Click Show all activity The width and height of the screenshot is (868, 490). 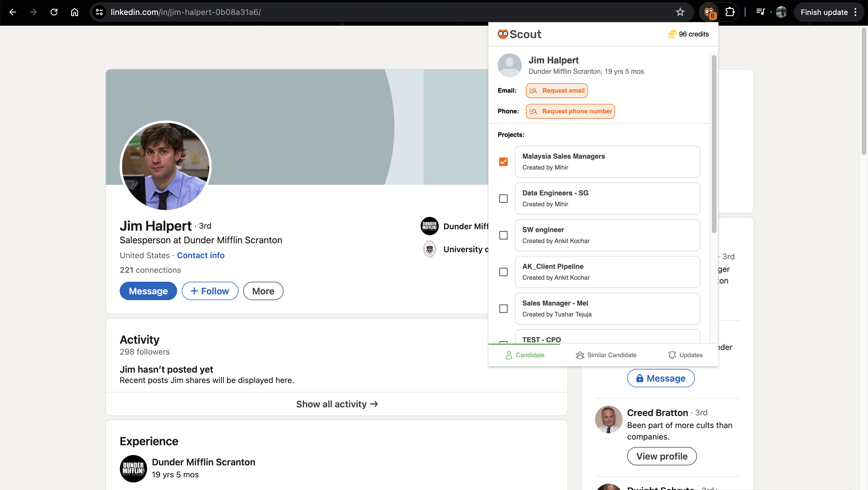pyautogui.click(x=337, y=404)
